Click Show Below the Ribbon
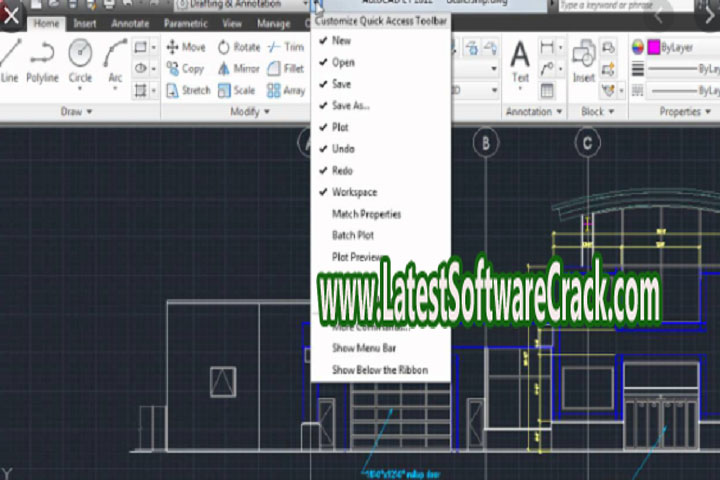Viewport: 720px width, 480px height. pos(379,370)
